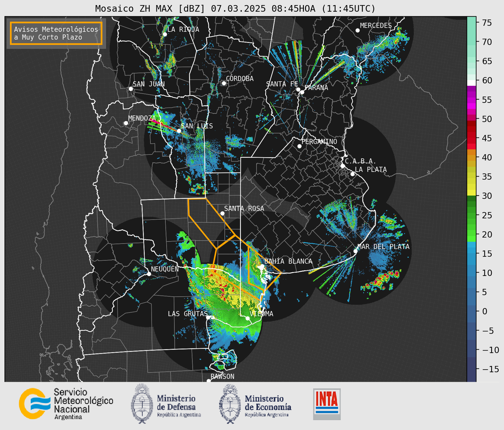Click the 25 dBZ green color band
Screen dimensions: 504x430
[471, 215]
